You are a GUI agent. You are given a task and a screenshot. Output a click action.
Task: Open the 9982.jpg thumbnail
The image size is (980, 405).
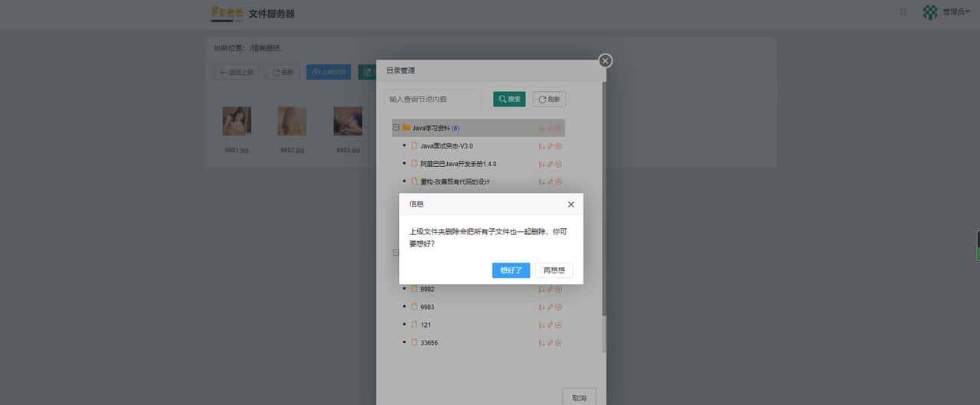[292, 121]
